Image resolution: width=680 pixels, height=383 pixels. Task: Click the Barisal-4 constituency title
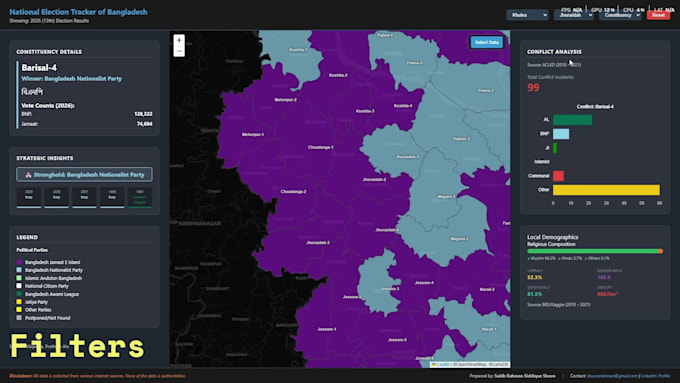pos(39,68)
